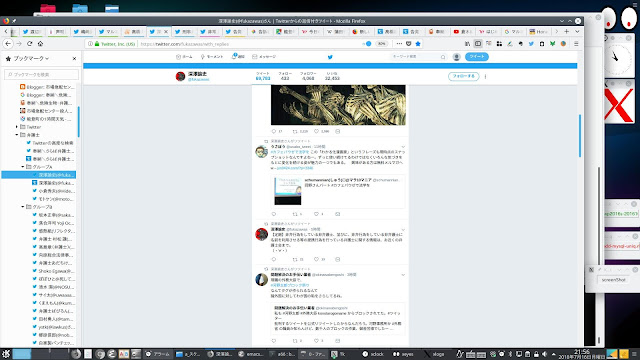Viewport: 640px width, 360px height.
Task: Open the profile more options dots
Action: [485, 76]
